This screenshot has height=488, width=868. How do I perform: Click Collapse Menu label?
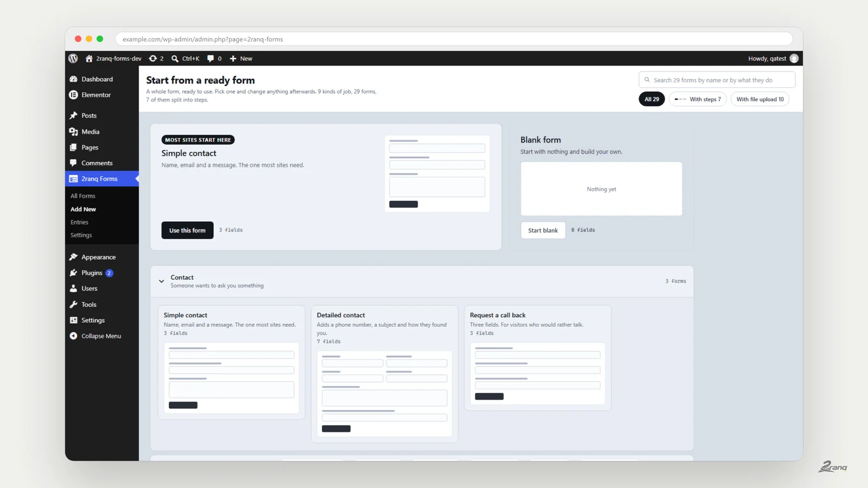(x=101, y=336)
